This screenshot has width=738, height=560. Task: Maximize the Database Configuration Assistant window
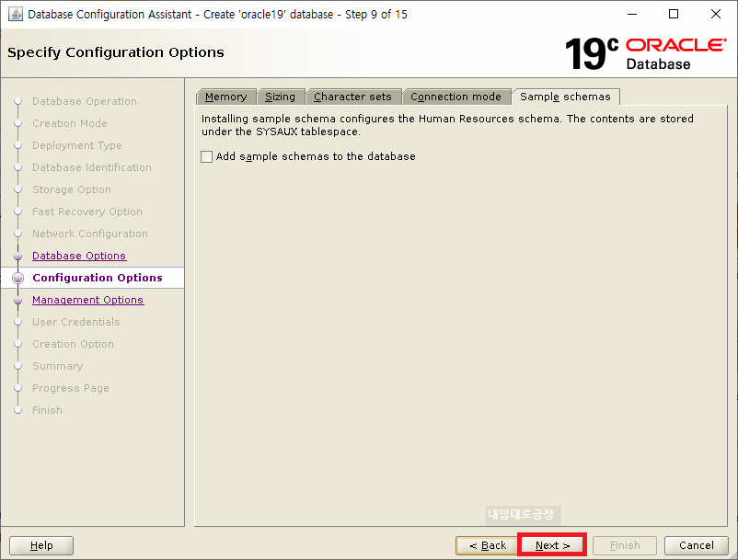pos(674,14)
